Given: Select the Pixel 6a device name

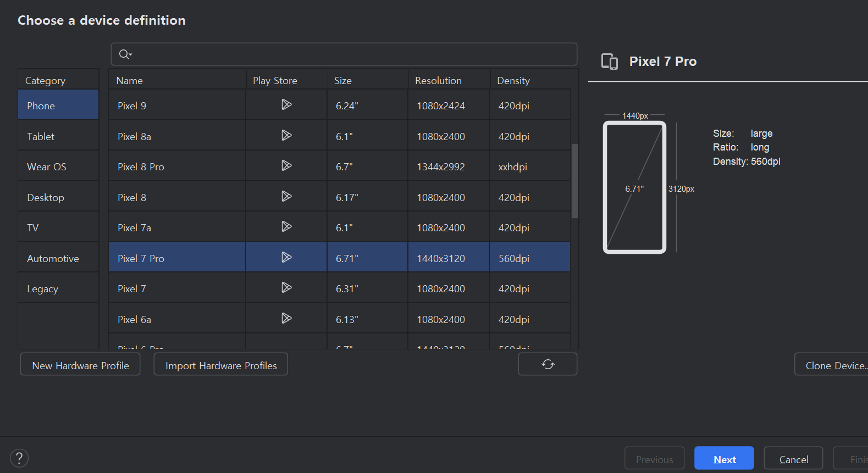Looking at the screenshot, I should [x=134, y=319].
